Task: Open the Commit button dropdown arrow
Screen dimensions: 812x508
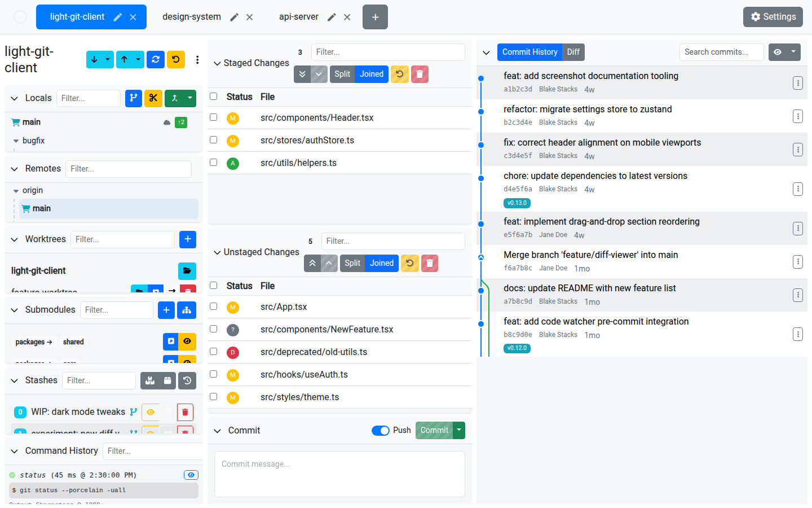Action: tap(459, 430)
